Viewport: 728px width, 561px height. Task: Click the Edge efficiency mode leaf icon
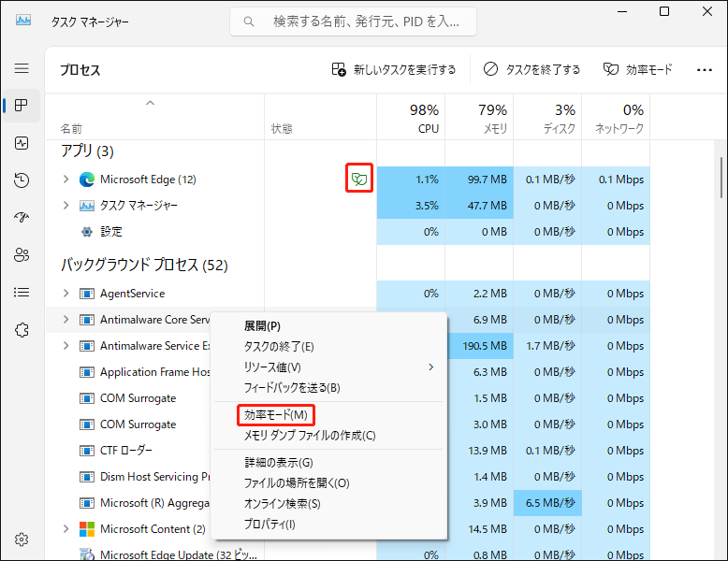(359, 179)
